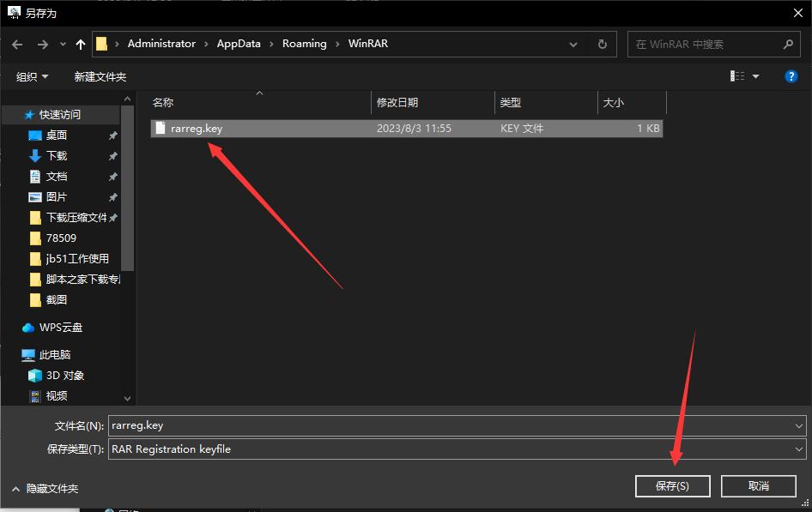Select the rarreg.key file
The width and height of the screenshot is (812, 512).
(x=407, y=129)
